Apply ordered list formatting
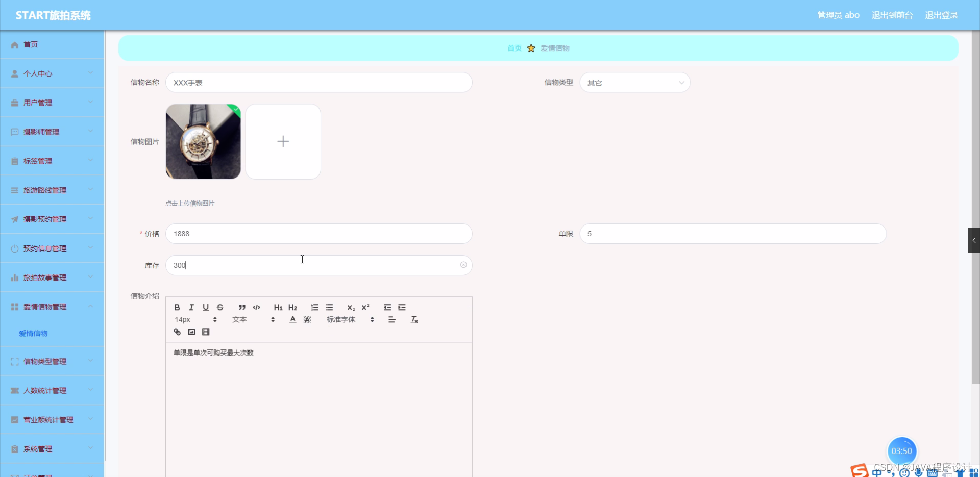Screen dimensions: 980x477 tap(314, 307)
